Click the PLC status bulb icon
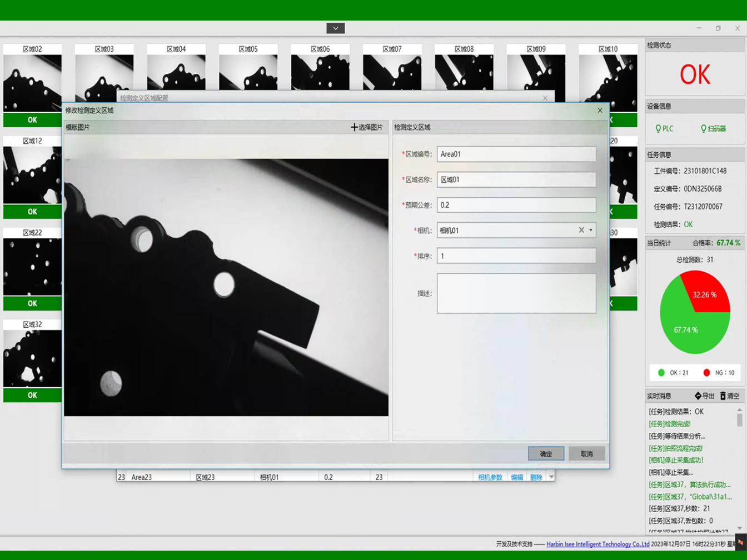 point(658,129)
